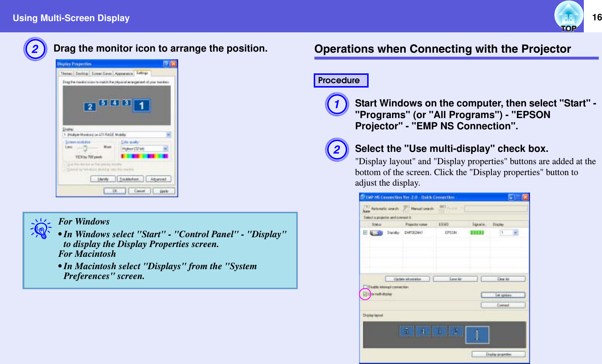Select large display 1 in Display layout
602x364 pixels.
point(477,335)
